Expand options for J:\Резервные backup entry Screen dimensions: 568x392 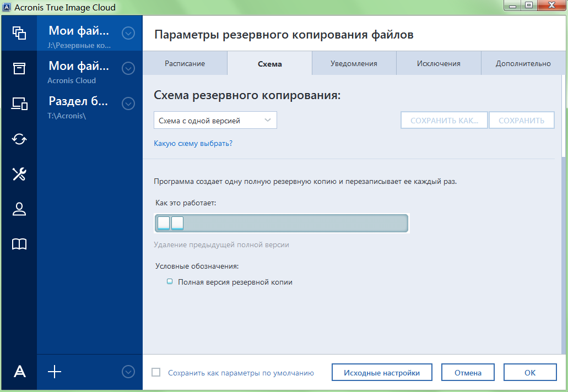tap(128, 34)
